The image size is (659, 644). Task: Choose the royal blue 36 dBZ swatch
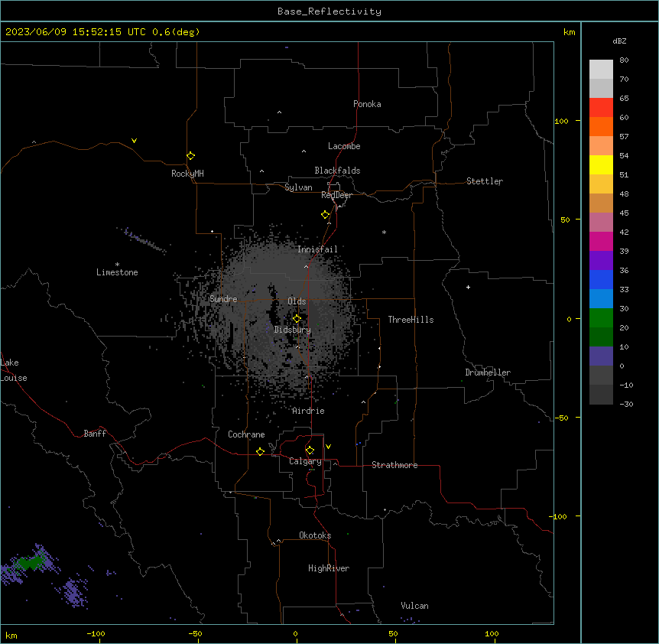pyautogui.click(x=601, y=279)
